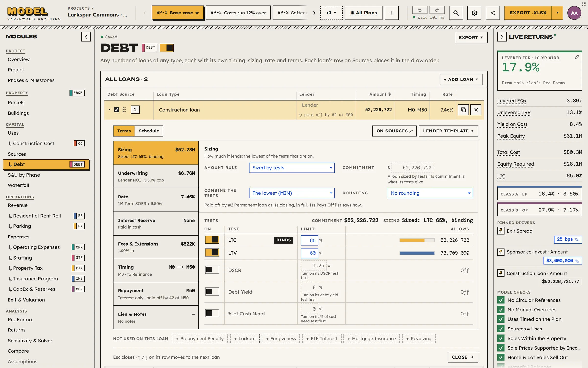Open Interest Reserve terms section
The width and height of the screenshot is (588, 368).
pos(156,223)
